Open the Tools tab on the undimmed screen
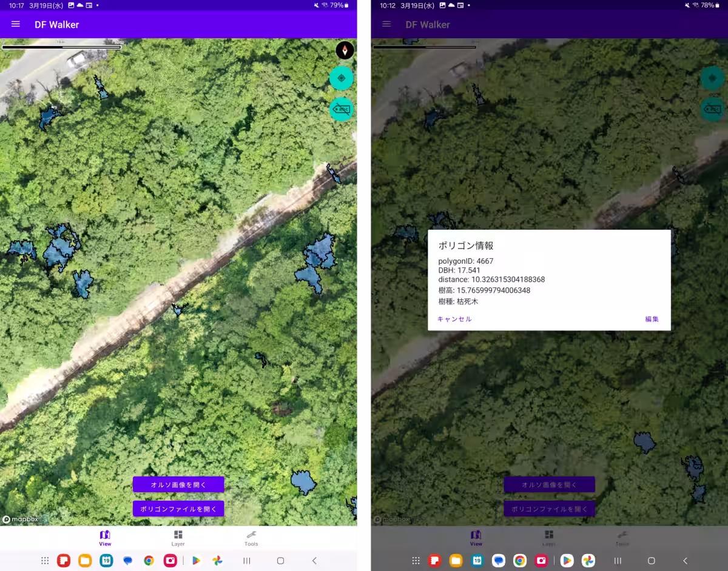This screenshot has width=728, height=571. [x=251, y=538]
